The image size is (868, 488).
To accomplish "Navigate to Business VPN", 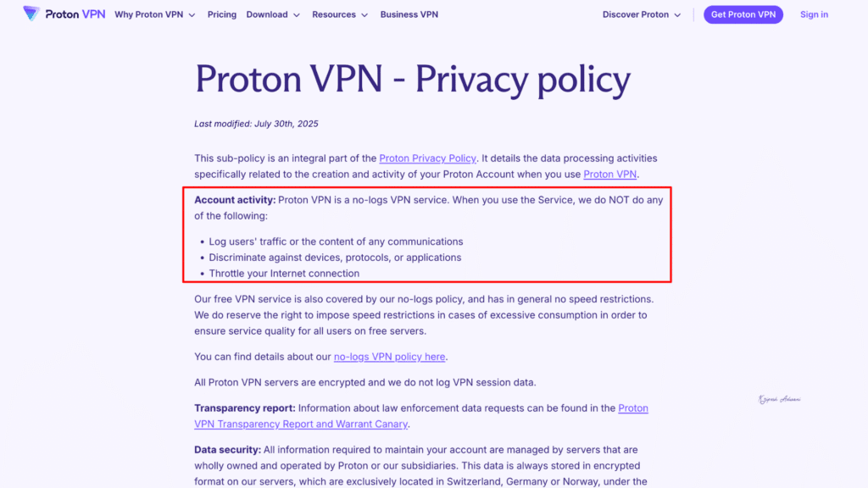I will pos(409,14).
